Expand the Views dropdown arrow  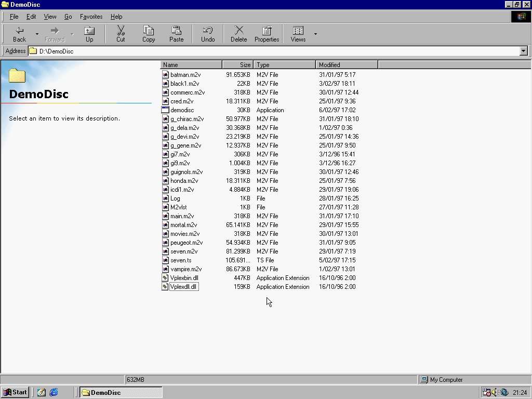(315, 34)
